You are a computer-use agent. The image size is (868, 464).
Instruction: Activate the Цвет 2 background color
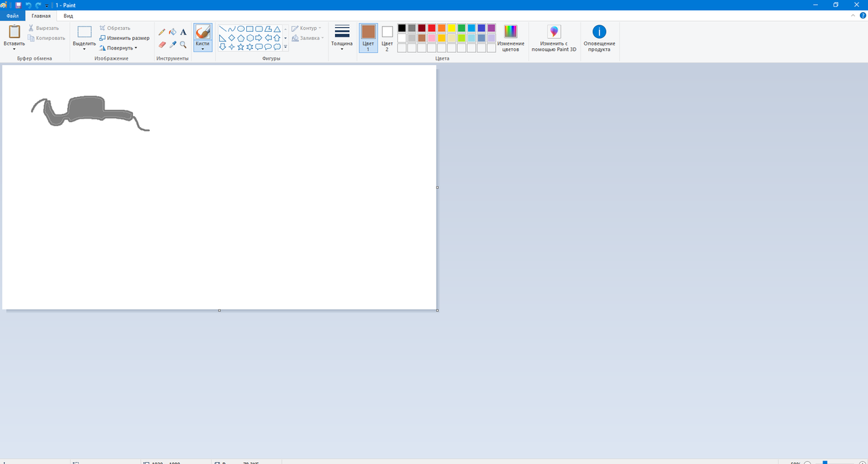point(387,38)
